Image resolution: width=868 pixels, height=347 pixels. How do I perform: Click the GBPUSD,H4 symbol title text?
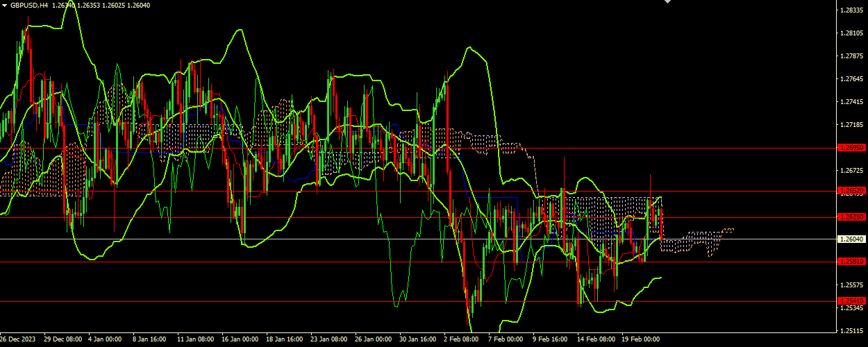[29, 5]
